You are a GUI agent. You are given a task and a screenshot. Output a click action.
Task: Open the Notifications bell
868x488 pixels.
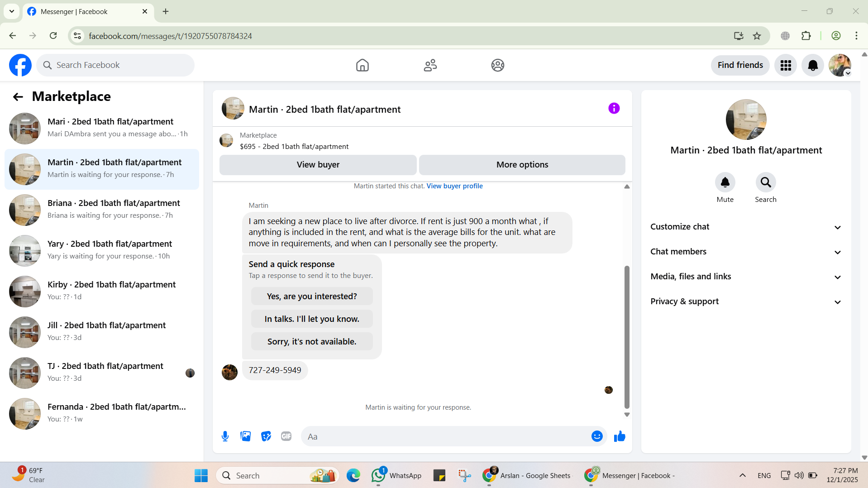click(x=813, y=65)
